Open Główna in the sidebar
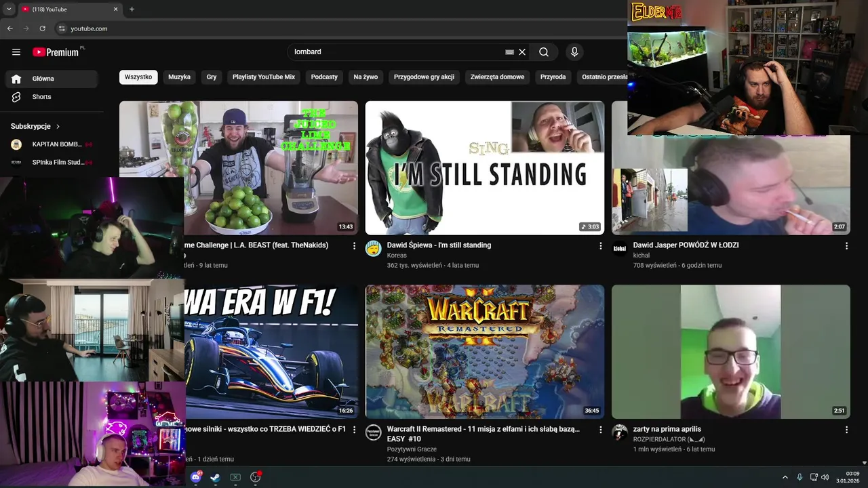Image resolution: width=868 pixels, height=488 pixels. (x=52, y=79)
